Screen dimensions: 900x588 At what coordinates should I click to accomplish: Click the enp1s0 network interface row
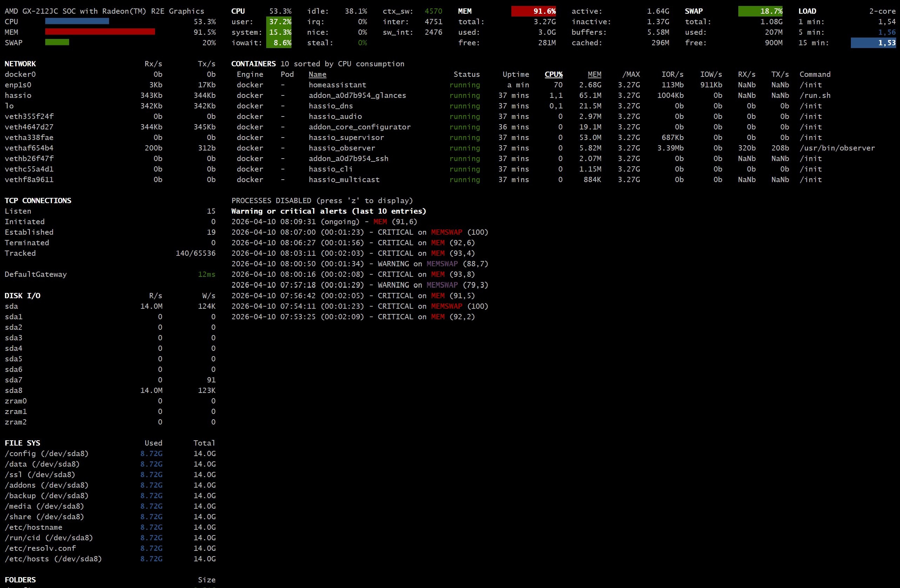click(18, 85)
